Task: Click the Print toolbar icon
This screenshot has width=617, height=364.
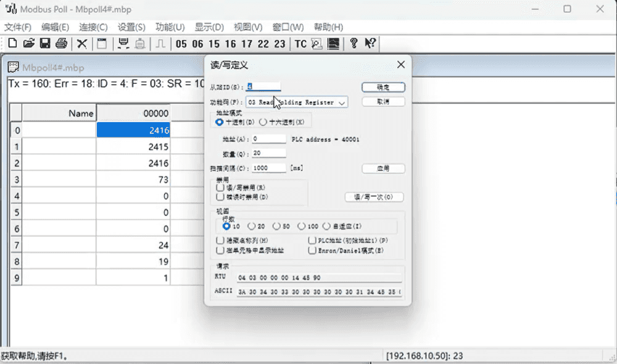Action: 61,44
